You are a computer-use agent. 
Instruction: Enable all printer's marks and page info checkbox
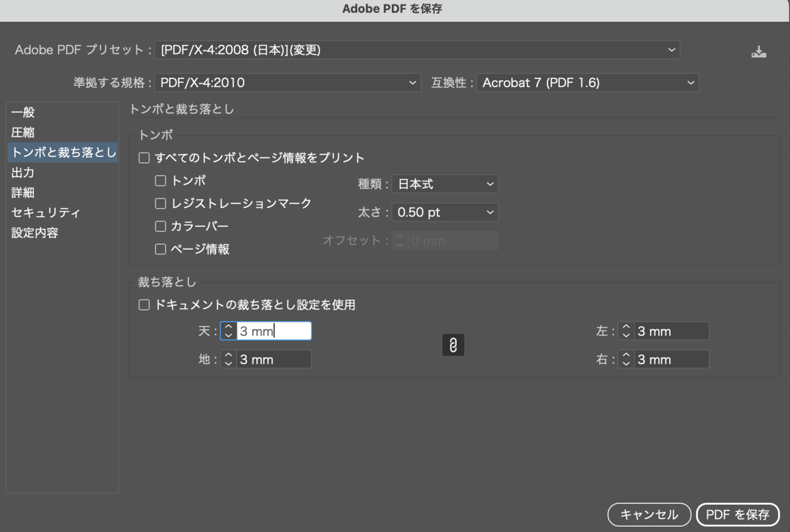tap(144, 158)
